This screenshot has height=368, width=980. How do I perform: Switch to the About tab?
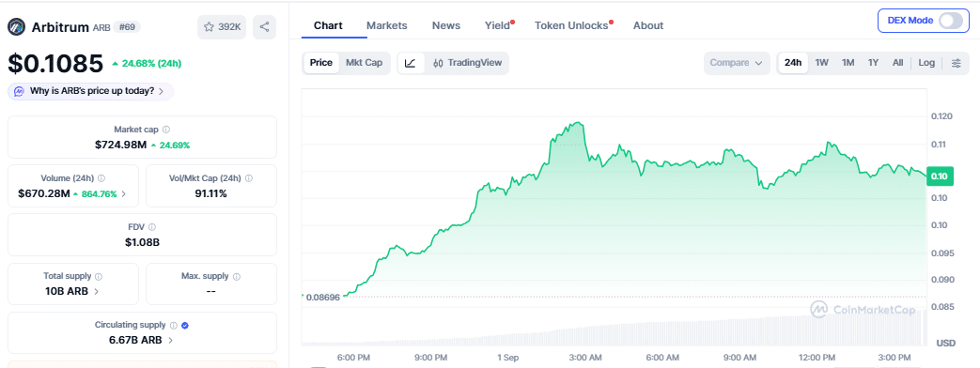pyautogui.click(x=648, y=25)
